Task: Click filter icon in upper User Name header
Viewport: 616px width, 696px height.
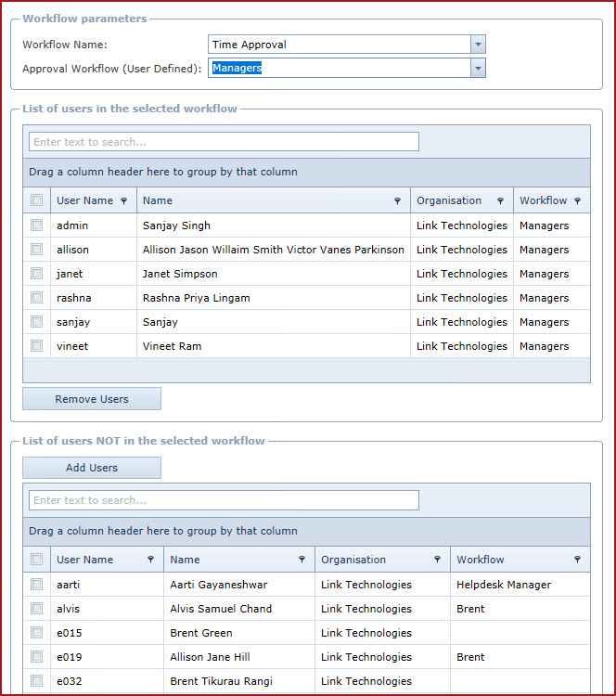Action: pyautogui.click(x=123, y=201)
